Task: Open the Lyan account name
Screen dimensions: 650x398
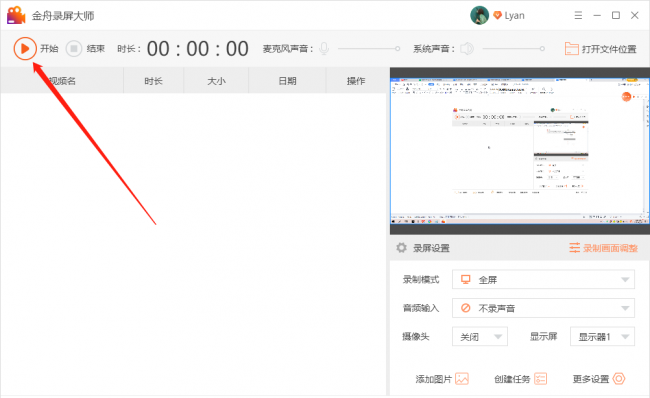Action: pyautogui.click(x=514, y=16)
